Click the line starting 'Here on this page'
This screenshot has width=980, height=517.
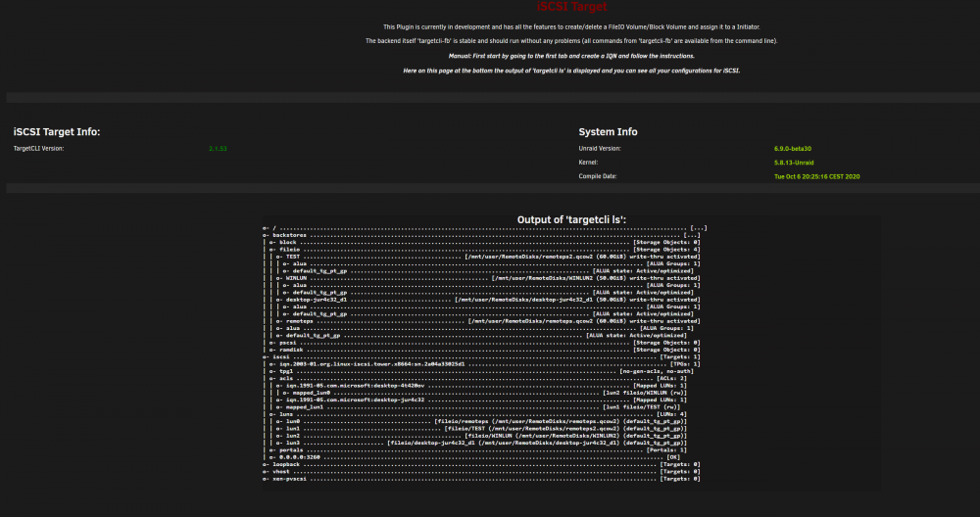tap(571, 70)
